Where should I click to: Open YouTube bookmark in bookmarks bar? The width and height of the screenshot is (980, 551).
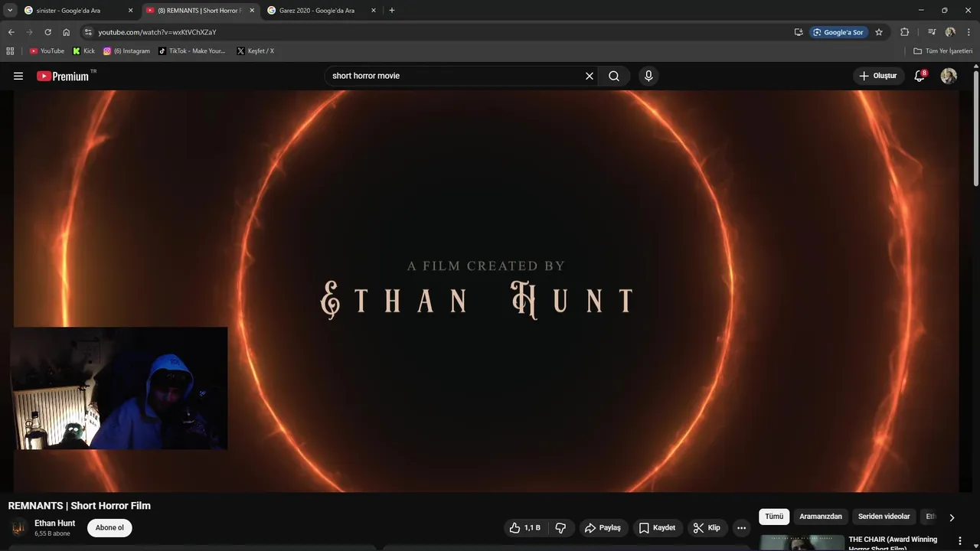pos(47,51)
